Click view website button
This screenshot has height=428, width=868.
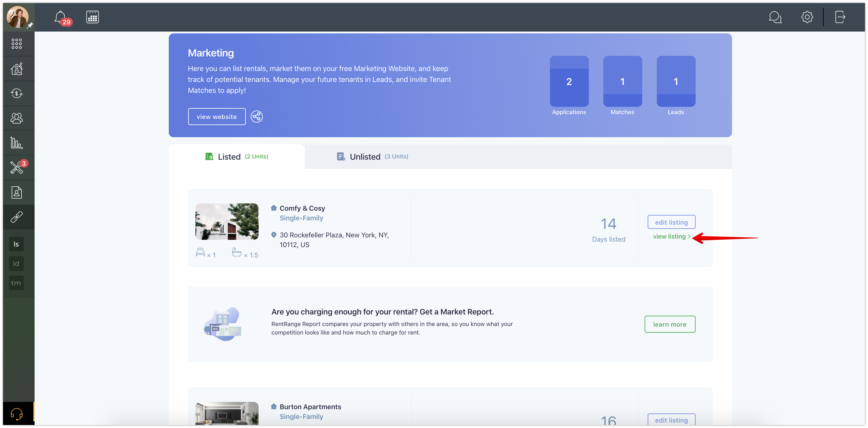coord(217,117)
